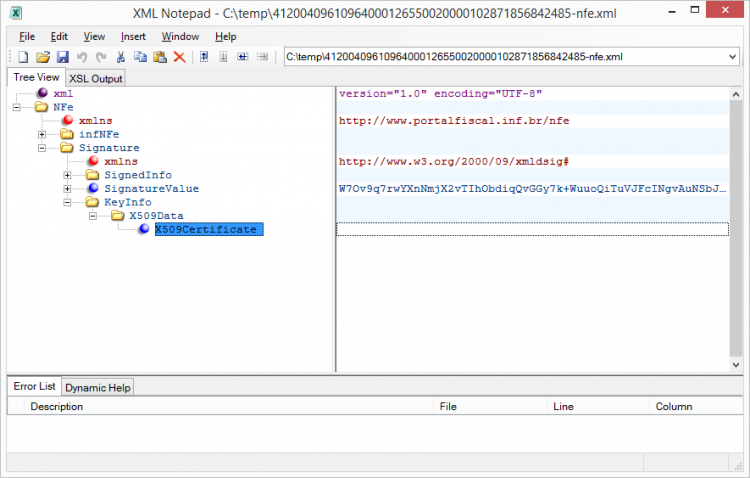Click the portalfiscal.inf.br namespace value
The image size is (750, 478).
(x=454, y=121)
